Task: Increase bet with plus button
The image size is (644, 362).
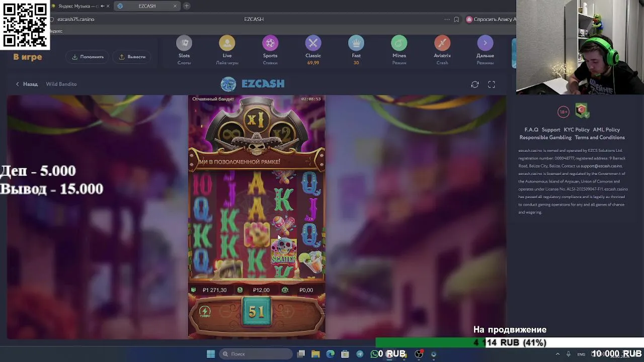Action: coord(287,312)
